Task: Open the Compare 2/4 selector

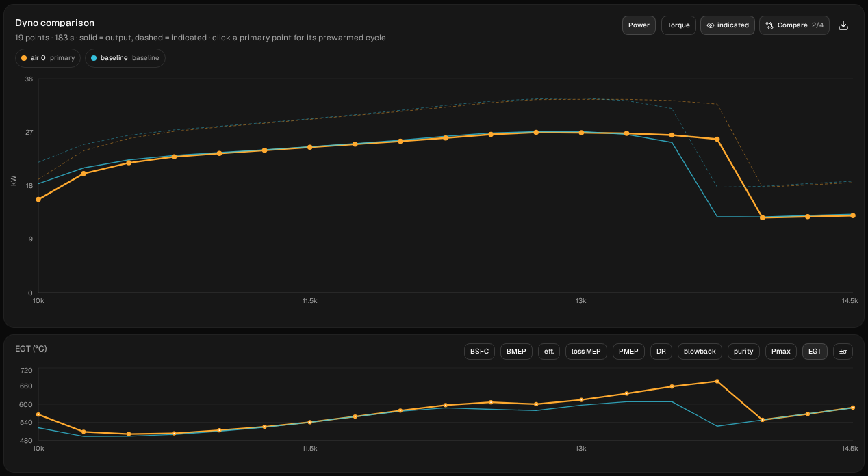Action: (794, 25)
